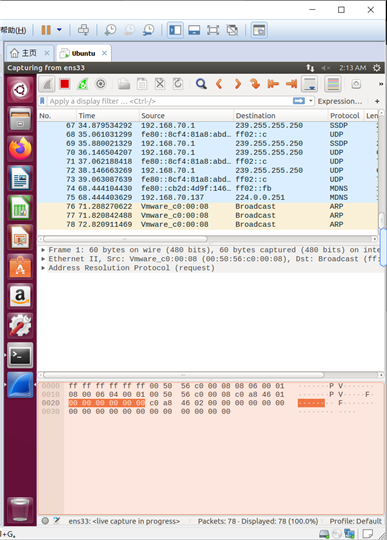Click the Go to specified packet icon

(255, 84)
